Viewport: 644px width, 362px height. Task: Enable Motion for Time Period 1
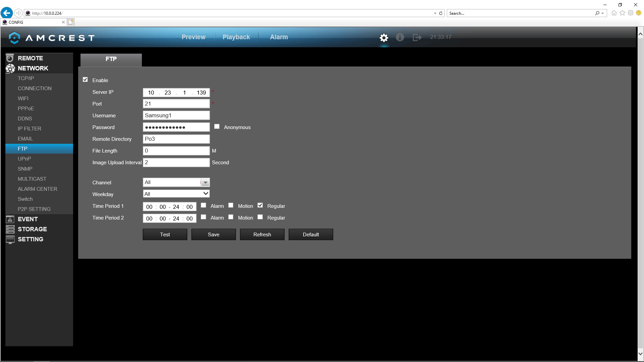(x=231, y=205)
